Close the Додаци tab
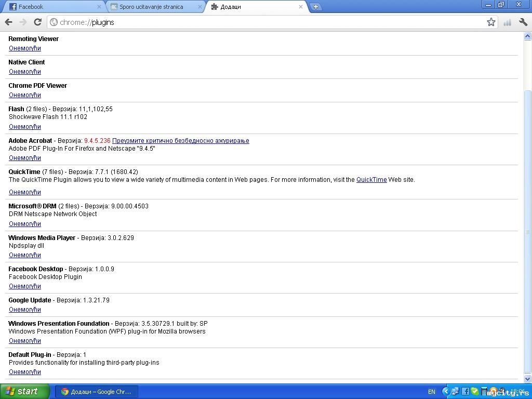The image size is (532, 399). [301, 7]
